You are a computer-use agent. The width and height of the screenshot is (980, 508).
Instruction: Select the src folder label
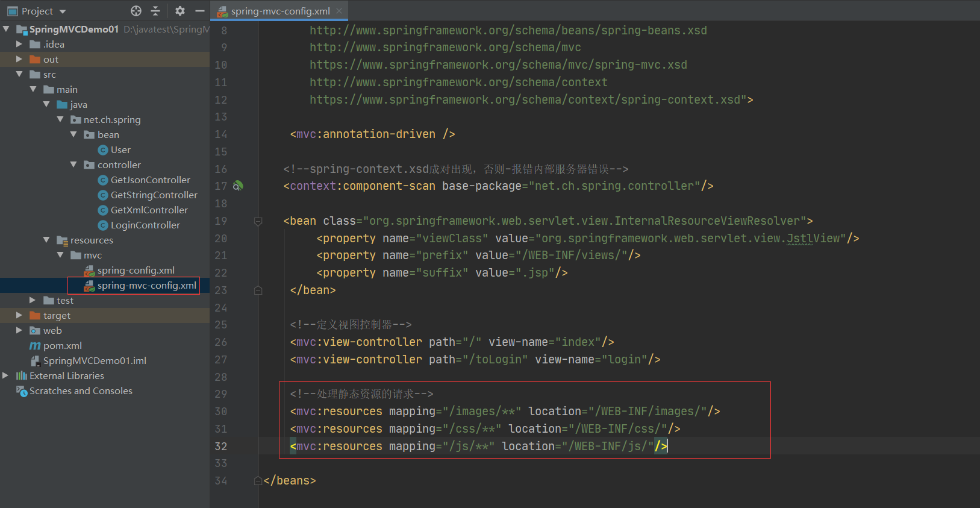click(x=49, y=75)
